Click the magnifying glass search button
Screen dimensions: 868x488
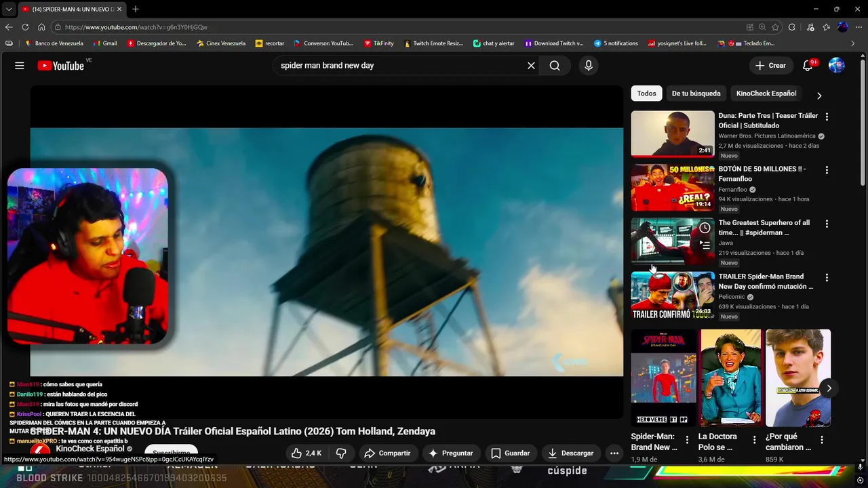(555, 66)
